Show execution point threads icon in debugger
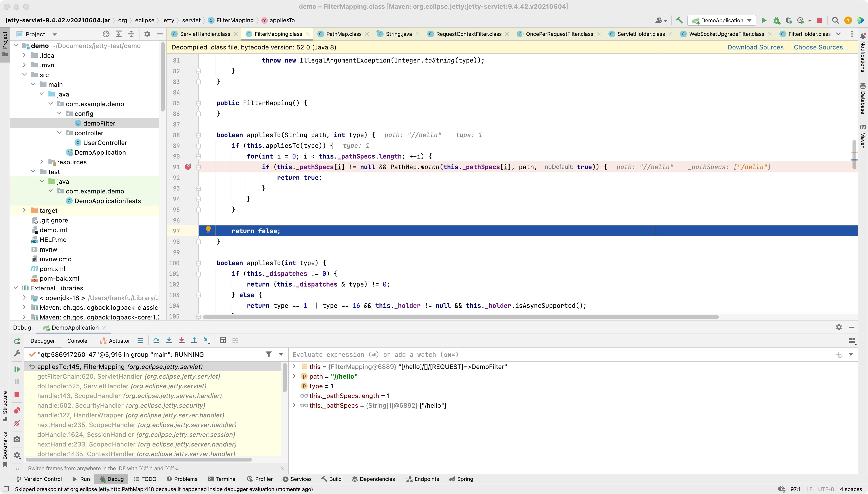Screen dimensions: 868x494 [x=140, y=341]
